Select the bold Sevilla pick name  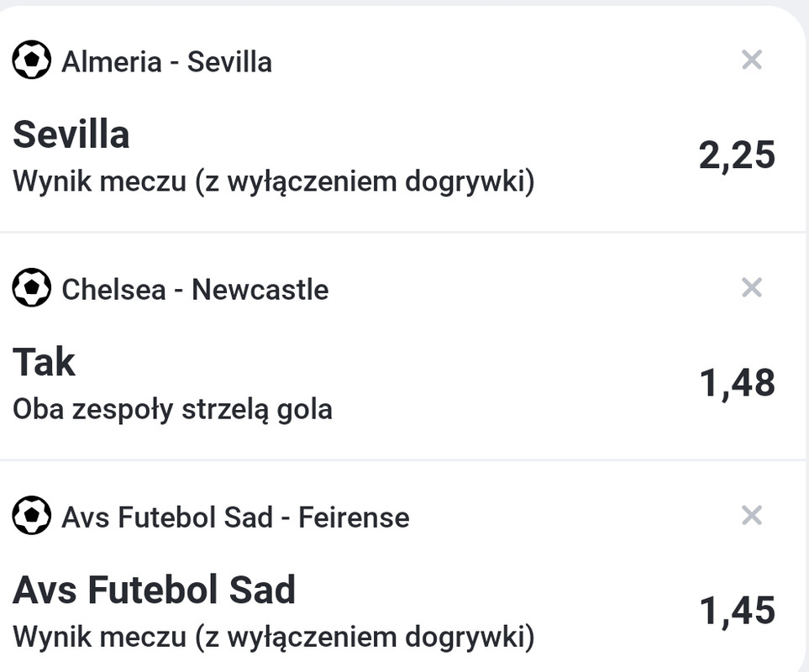pos(71,134)
